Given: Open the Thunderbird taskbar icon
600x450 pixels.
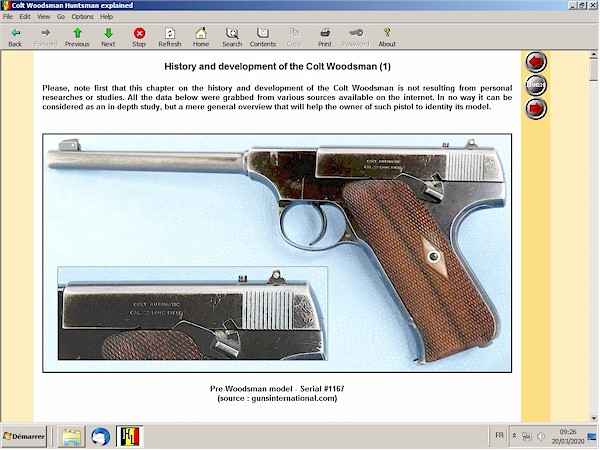Looking at the screenshot, I should pos(100,437).
